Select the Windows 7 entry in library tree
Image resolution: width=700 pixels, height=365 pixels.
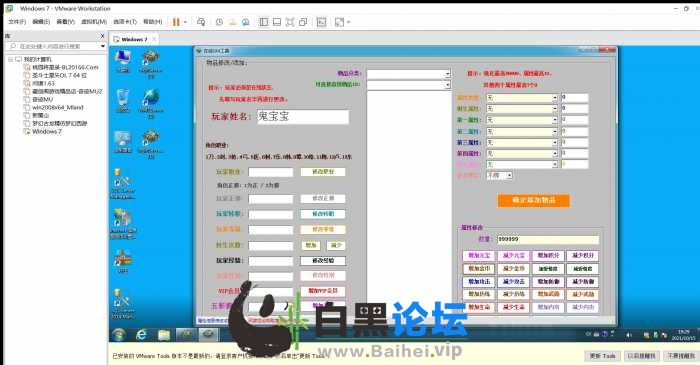pyautogui.click(x=47, y=132)
